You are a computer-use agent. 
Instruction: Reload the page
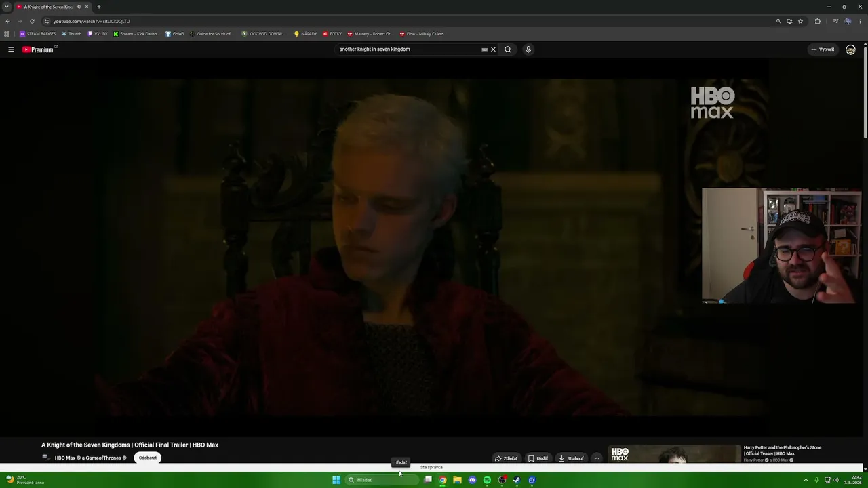32,21
